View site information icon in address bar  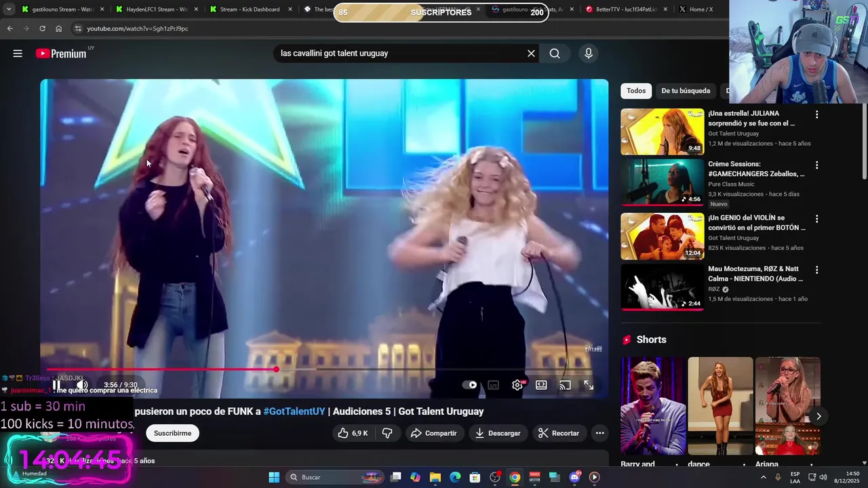tap(78, 28)
